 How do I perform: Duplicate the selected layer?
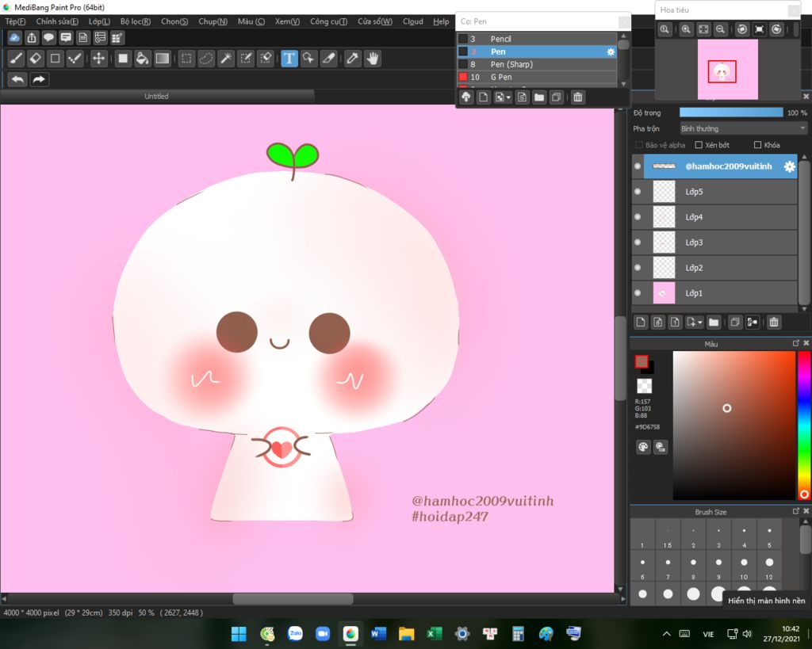click(735, 323)
